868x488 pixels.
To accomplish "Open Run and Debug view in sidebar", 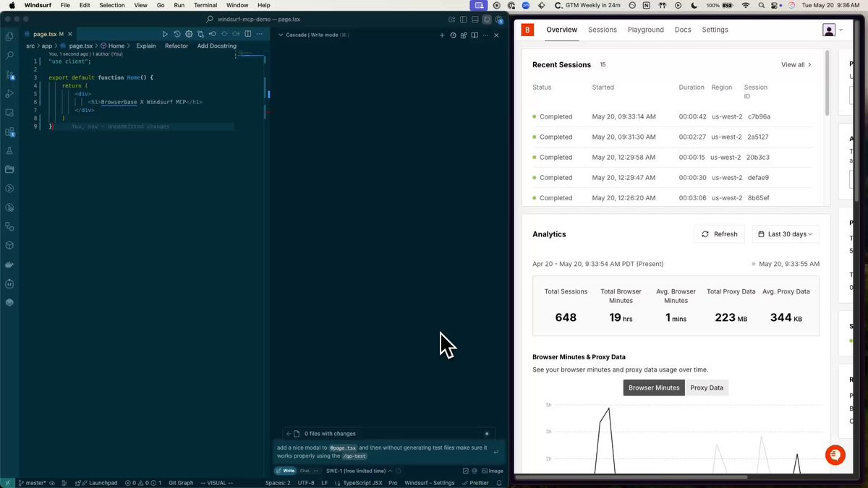I will (9, 93).
